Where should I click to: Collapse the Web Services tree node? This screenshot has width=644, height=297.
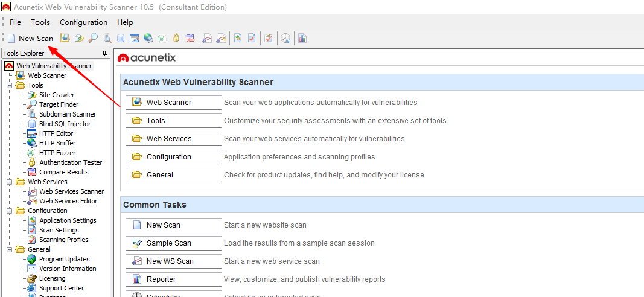coord(10,182)
